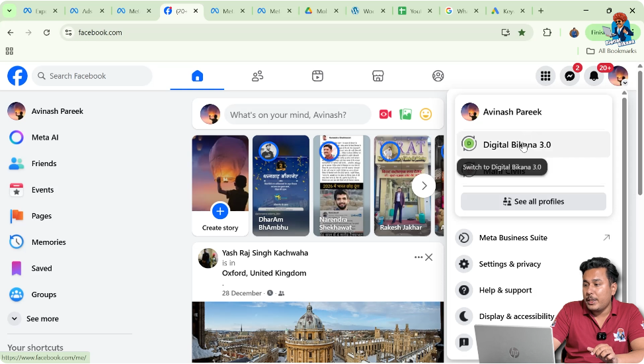Screen dimensions: 644x364
Task: Select Avinash Pareek in profile menu
Action: [533, 112]
